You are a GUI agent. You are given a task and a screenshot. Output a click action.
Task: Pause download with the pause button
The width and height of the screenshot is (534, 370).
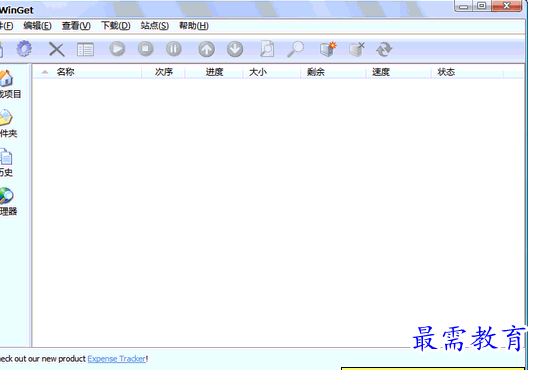point(174,49)
